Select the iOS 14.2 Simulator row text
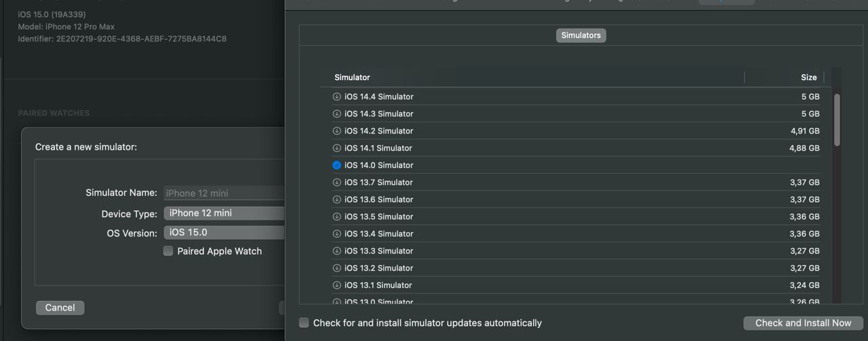The width and height of the screenshot is (868, 341). coord(379,131)
